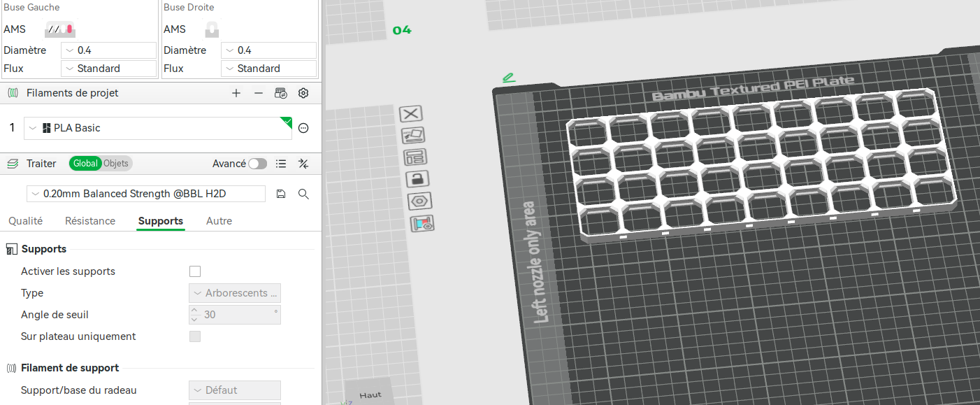Image resolution: width=980 pixels, height=405 pixels.
Task: Remove a project filament with minus icon
Action: (x=259, y=93)
